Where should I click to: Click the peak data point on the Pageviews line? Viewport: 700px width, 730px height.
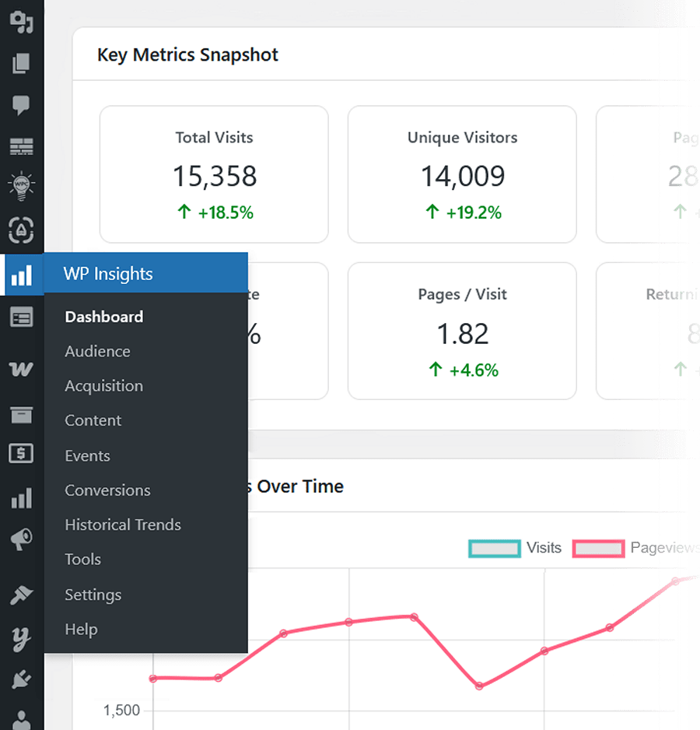point(674,581)
